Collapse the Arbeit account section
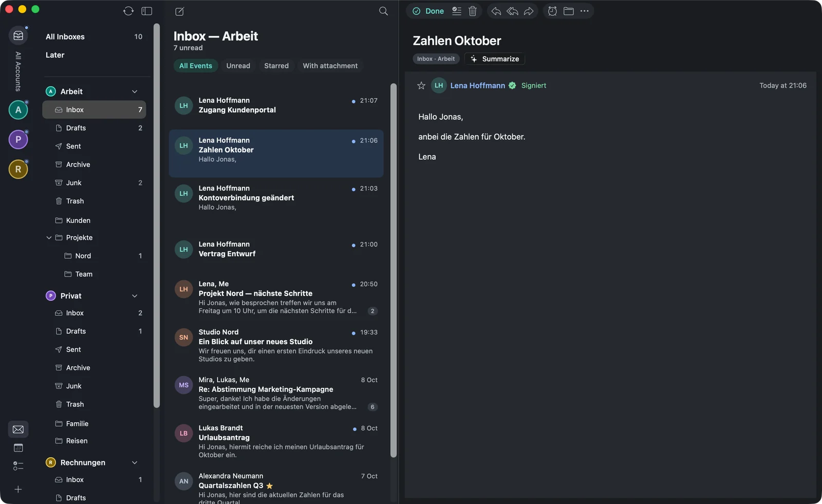This screenshot has width=822, height=504. point(135,91)
